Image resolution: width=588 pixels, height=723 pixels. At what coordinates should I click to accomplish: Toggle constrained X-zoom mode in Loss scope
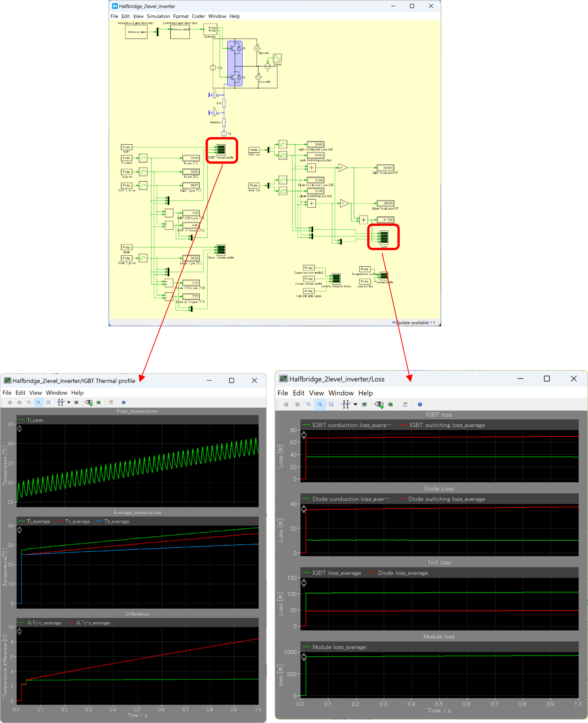[x=320, y=404]
